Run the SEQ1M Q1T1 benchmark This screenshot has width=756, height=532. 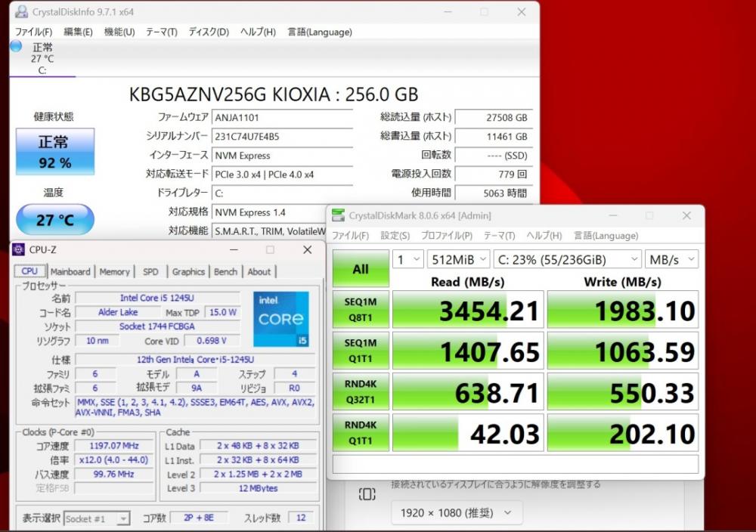click(x=361, y=351)
